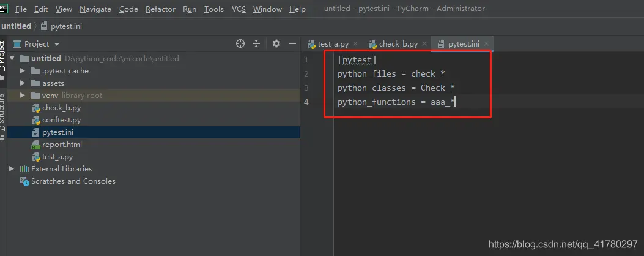Click the untitled breadcrumb in navigation bar
Viewport: 644px width, 256px height.
(16, 26)
